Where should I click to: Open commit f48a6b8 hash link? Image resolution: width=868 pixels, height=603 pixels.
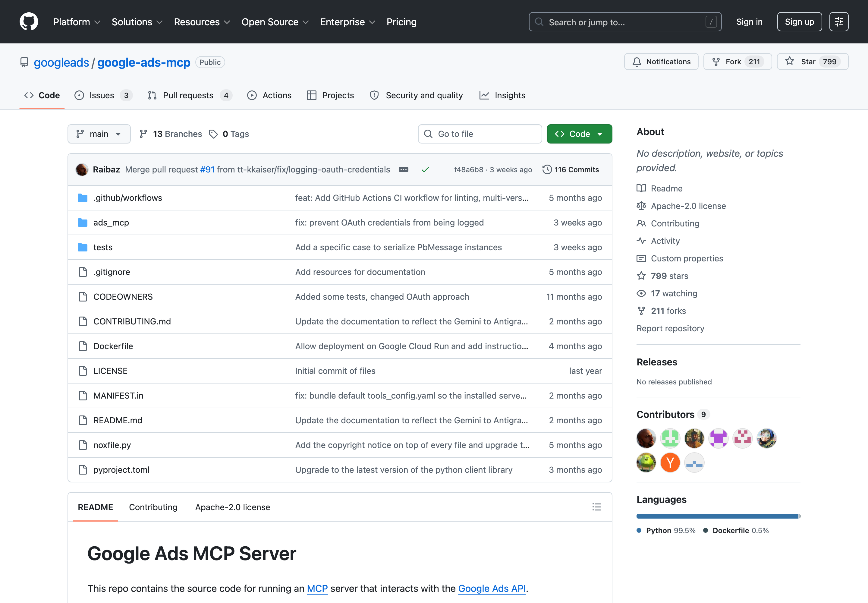468,170
